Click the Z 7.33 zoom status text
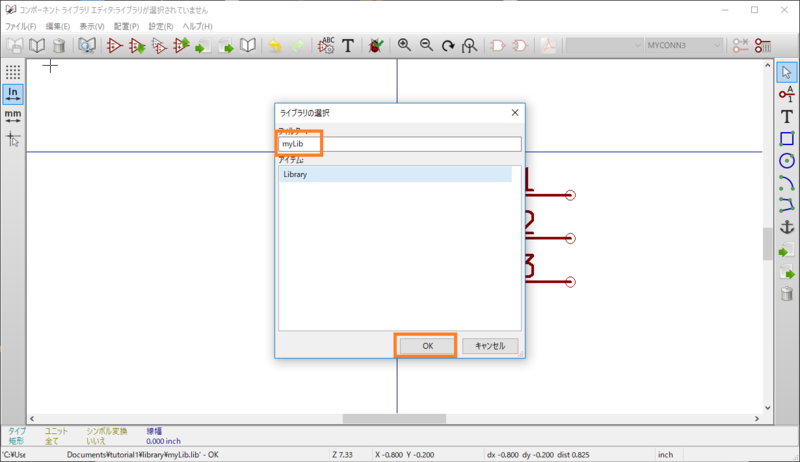 [342, 454]
